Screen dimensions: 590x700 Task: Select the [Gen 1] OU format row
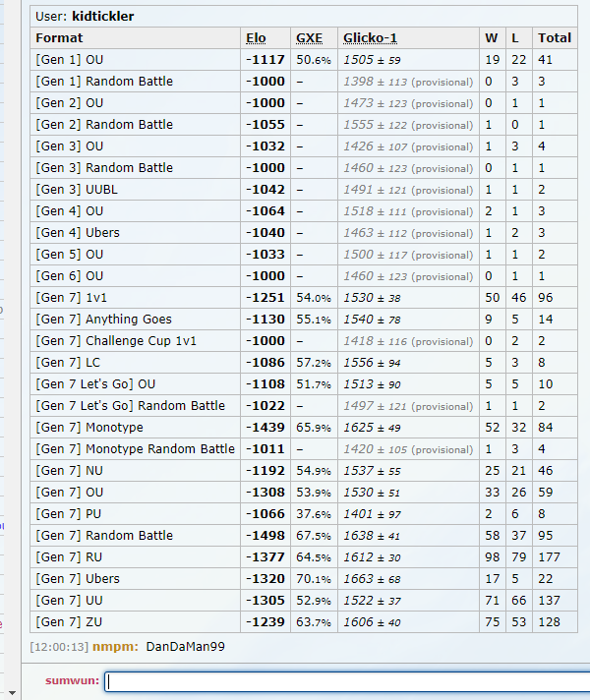[69, 60]
